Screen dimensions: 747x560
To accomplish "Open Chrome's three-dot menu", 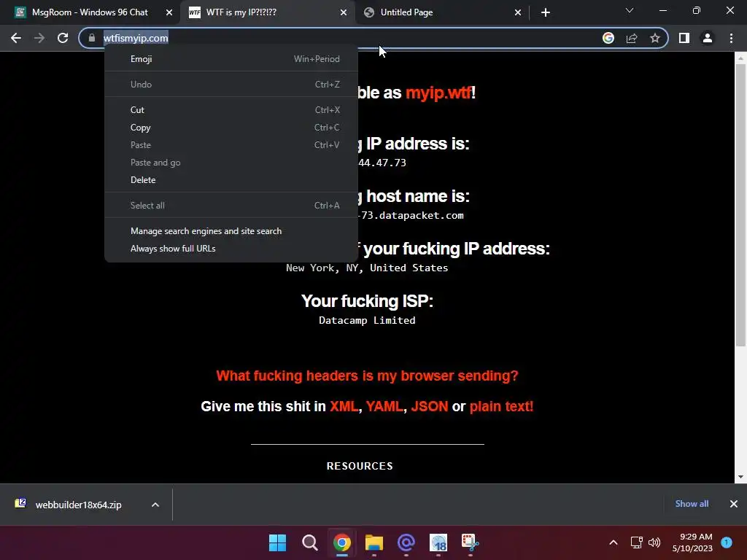I will [731, 38].
